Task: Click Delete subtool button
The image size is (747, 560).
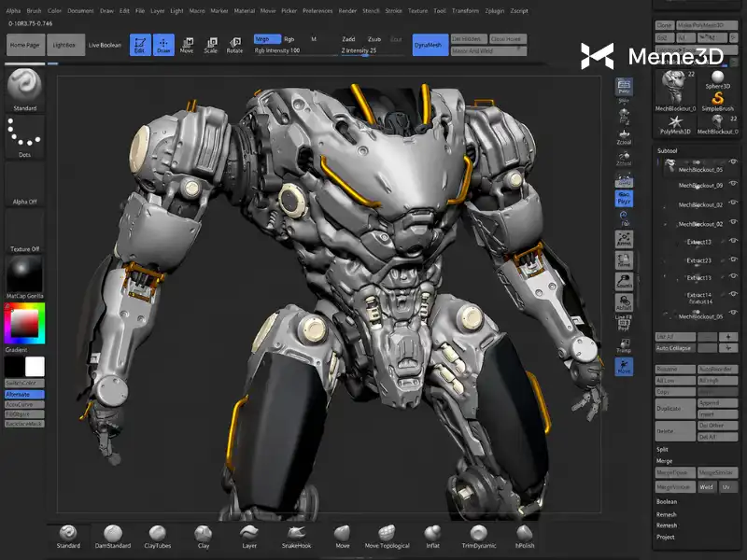Action: coord(675,431)
